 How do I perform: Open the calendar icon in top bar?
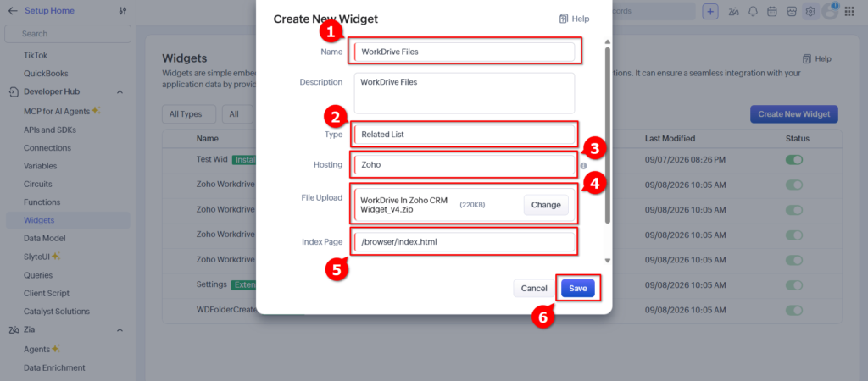(772, 11)
